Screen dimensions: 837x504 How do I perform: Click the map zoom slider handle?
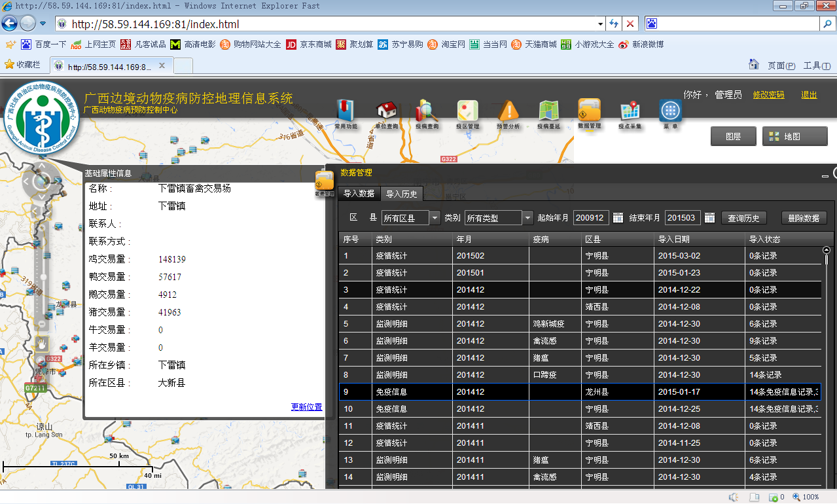pyautogui.click(x=43, y=277)
